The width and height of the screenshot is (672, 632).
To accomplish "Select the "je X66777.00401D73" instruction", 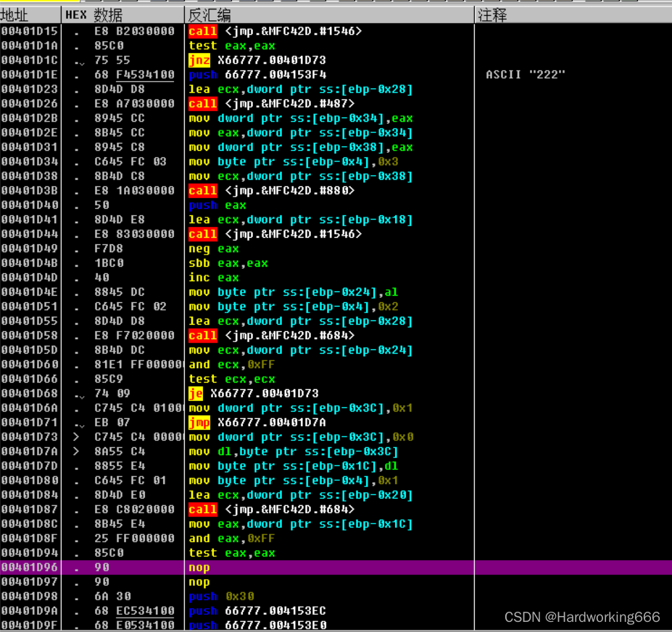I will (x=254, y=394).
